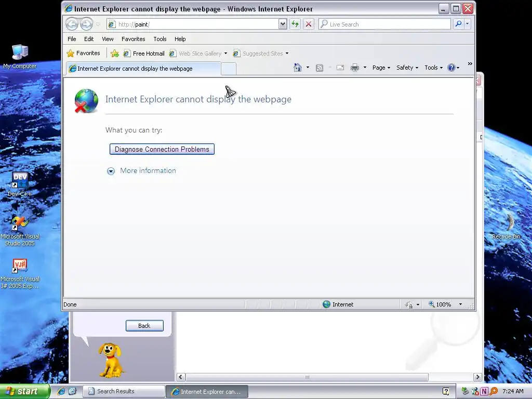Open the search provider dropdown arrow
This screenshot has height=399, width=532.
point(467,24)
